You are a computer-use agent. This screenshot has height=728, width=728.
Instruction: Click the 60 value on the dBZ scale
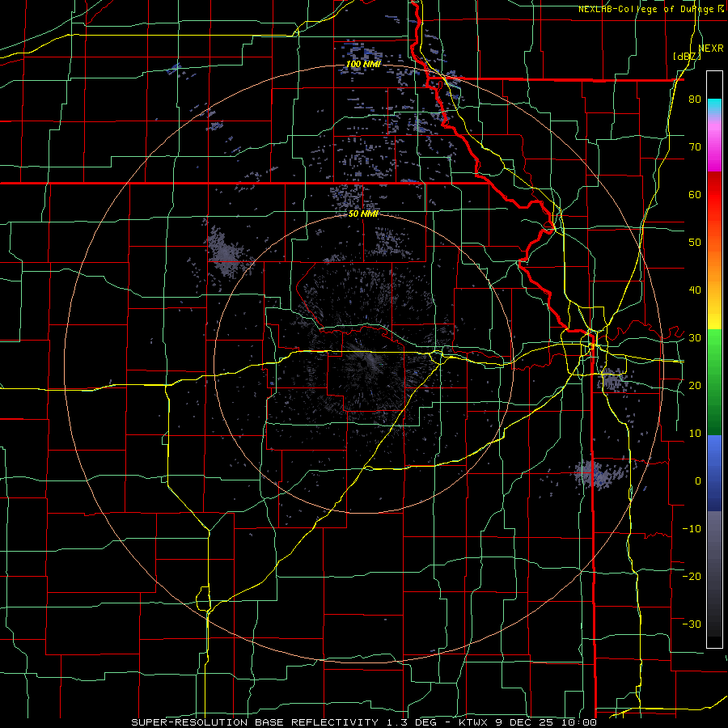tap(695, 194)
